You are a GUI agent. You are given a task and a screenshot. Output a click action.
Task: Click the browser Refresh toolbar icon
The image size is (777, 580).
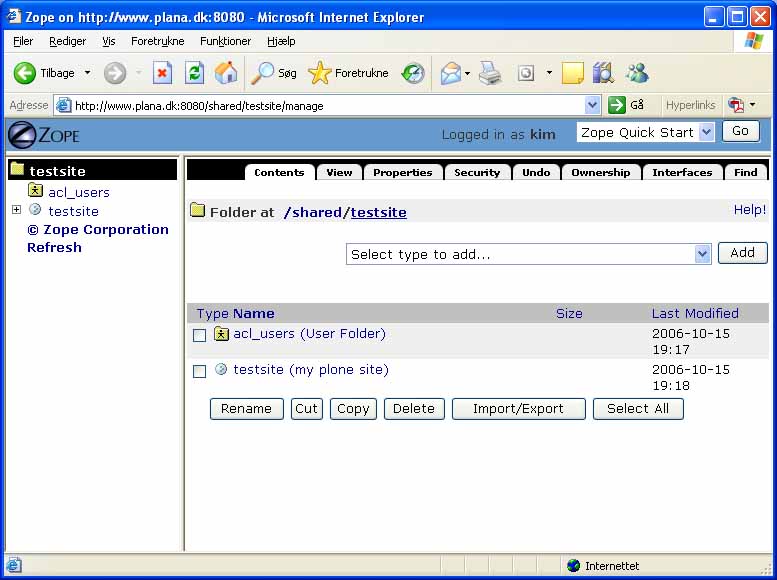(195, 73)
